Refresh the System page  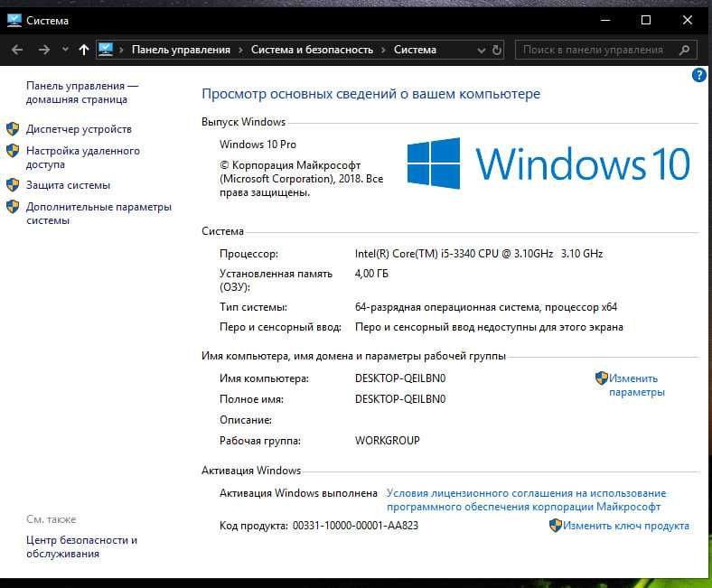[497, 50]
